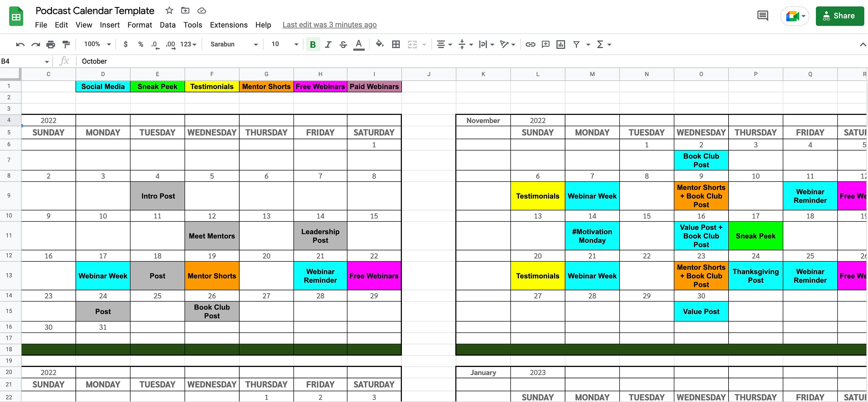Open the zoom 100% dropdown
The image size is (868, 402).
[x=98, y=44]
